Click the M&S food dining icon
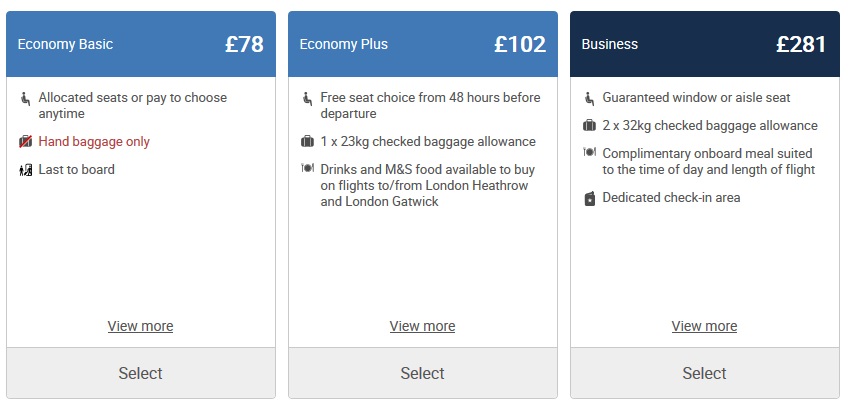850x414 pixels. click(x=308, y=169)
